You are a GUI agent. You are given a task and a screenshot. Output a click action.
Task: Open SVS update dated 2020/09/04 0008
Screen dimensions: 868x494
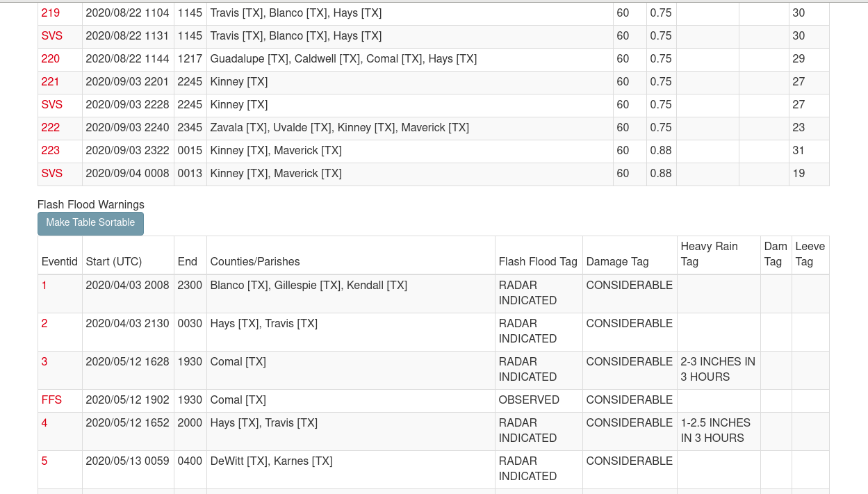(x=52, y=174)
